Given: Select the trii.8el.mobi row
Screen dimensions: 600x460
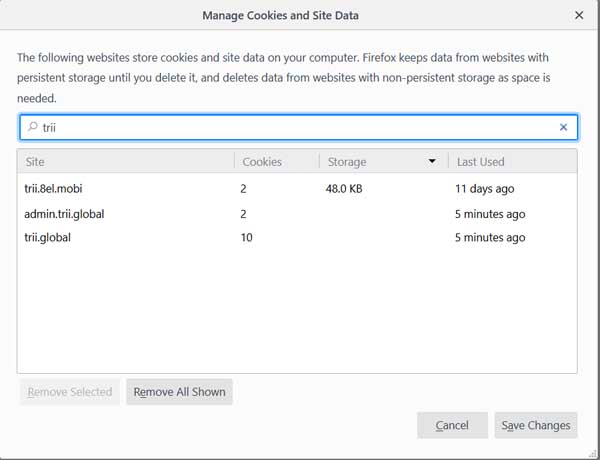Looking at the screenshot, I should (297, 189).
